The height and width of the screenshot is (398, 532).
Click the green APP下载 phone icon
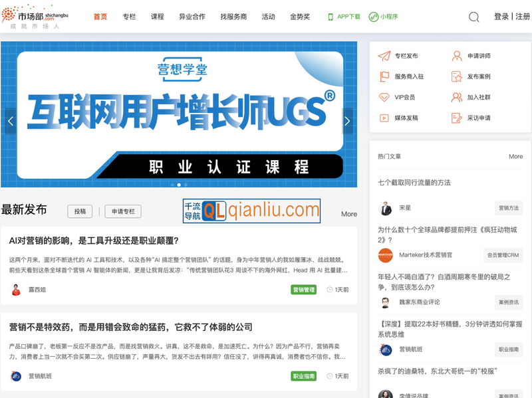330,16
